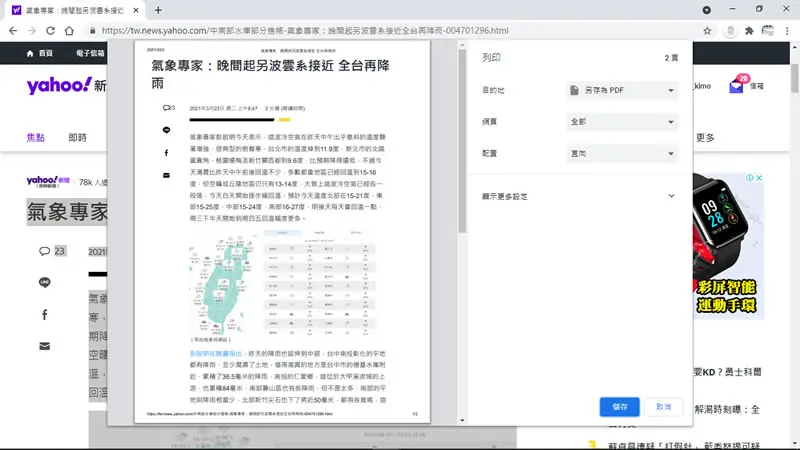The width and height of the screenshot is (800, 450).
Task: Reload the page with the refresh icon
Action: pyautogui.click(x=50, y=31)
